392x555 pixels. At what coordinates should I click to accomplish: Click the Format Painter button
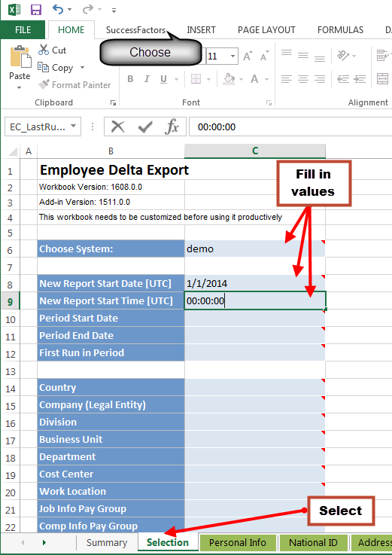(x=74, y=85)
